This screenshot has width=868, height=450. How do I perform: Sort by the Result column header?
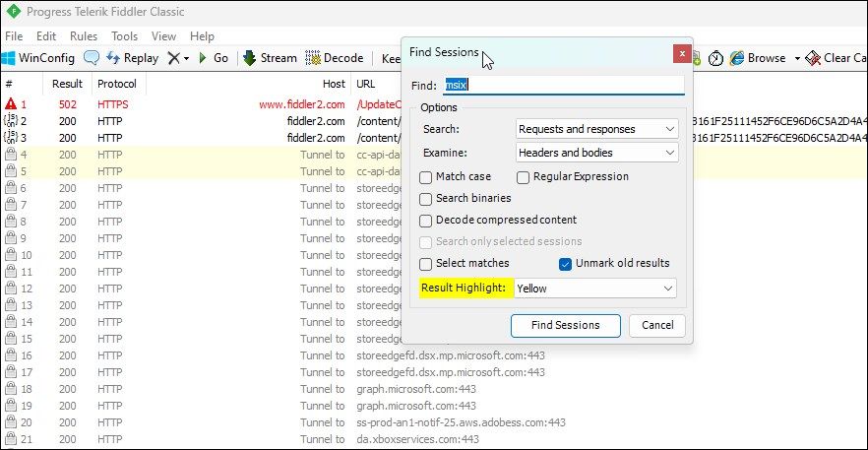pos(67,84)
